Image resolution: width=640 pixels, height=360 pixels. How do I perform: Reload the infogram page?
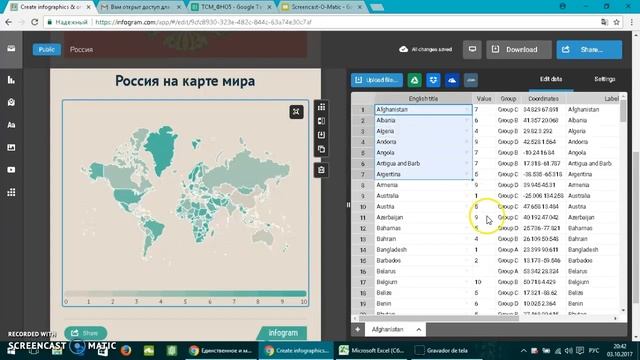click(34, 22)
